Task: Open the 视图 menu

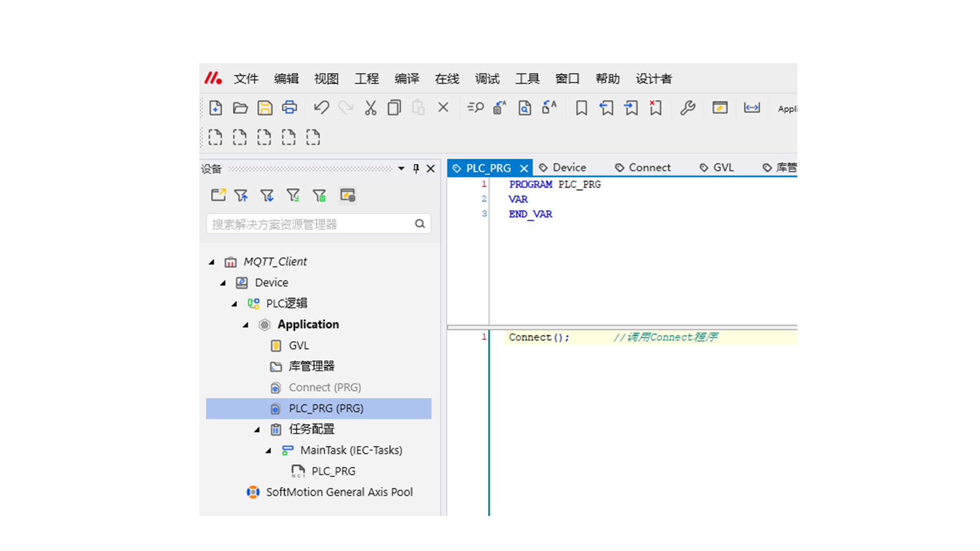Action: pos(327,79)
